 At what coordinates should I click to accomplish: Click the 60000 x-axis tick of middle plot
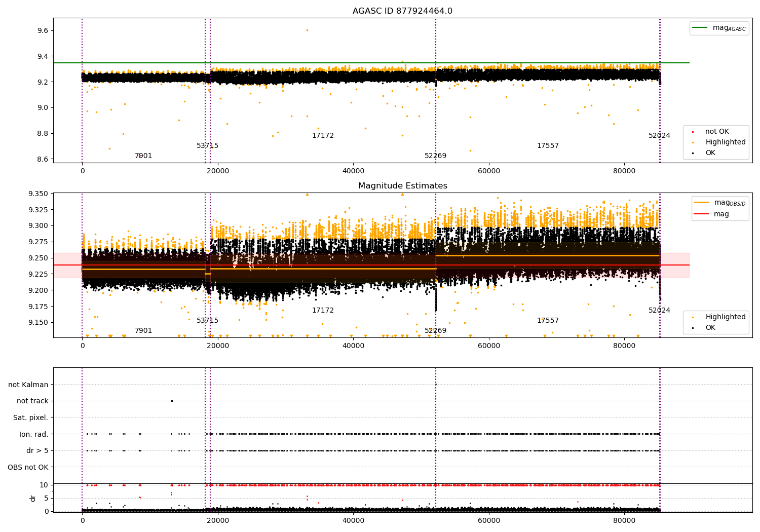[489, 346]
